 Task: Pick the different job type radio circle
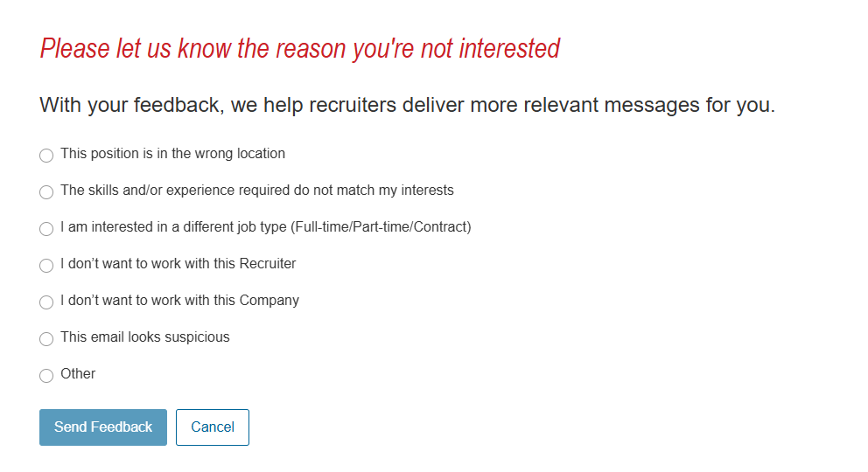46,229
